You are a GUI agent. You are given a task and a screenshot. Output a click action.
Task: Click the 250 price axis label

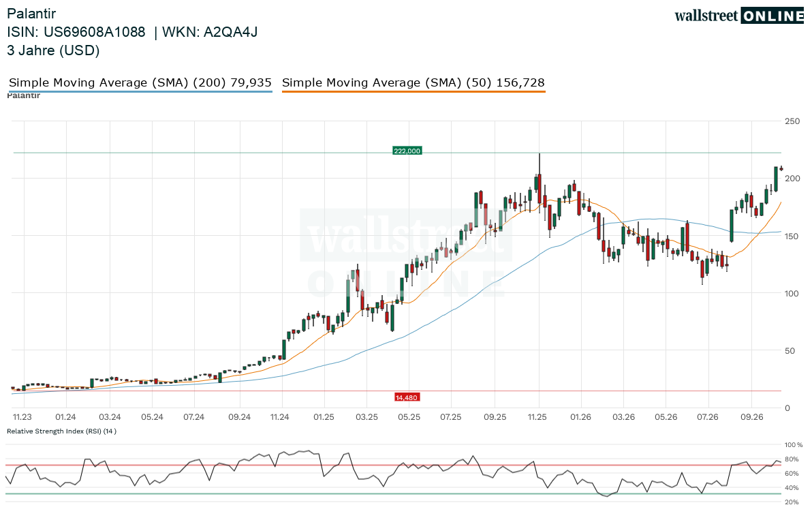(x=792, y=121)
